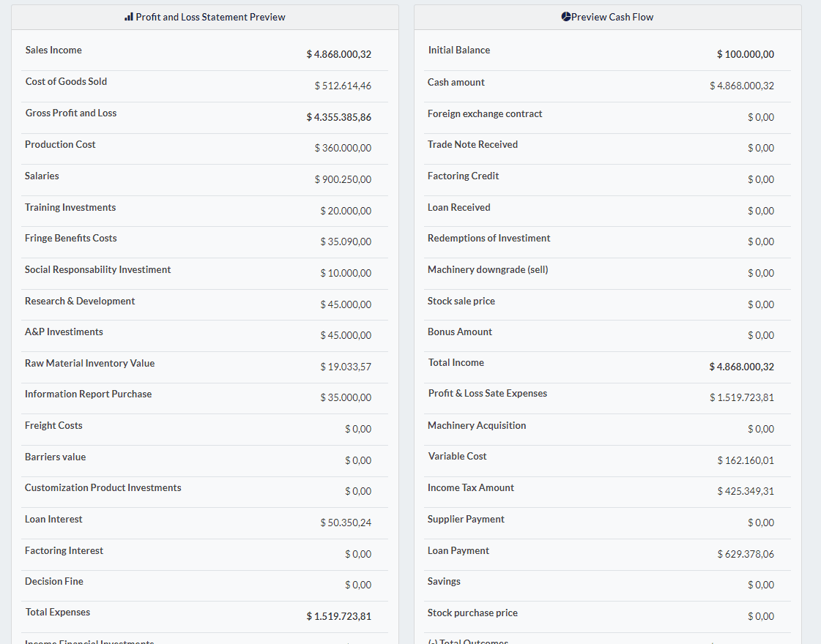Click the pie chart icon beside Preview Cash Flow
The height and width of the screenshot is (644, 821).
click(x=566, y=17)
